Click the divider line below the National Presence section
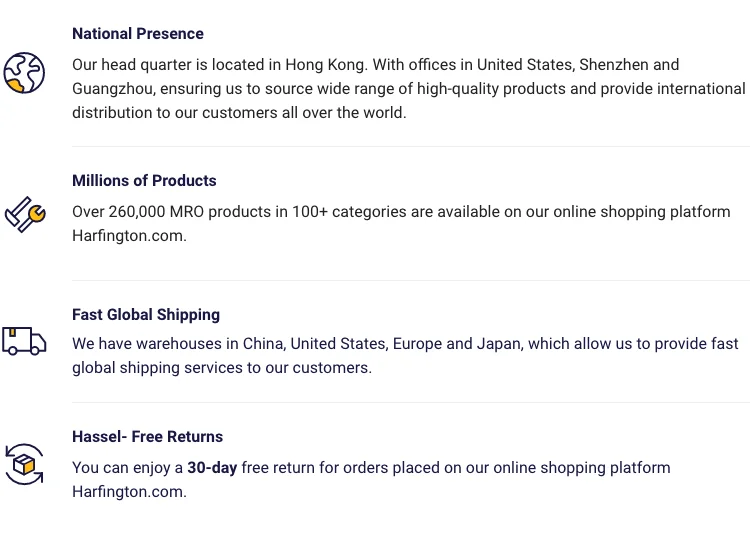 (410, 147)
